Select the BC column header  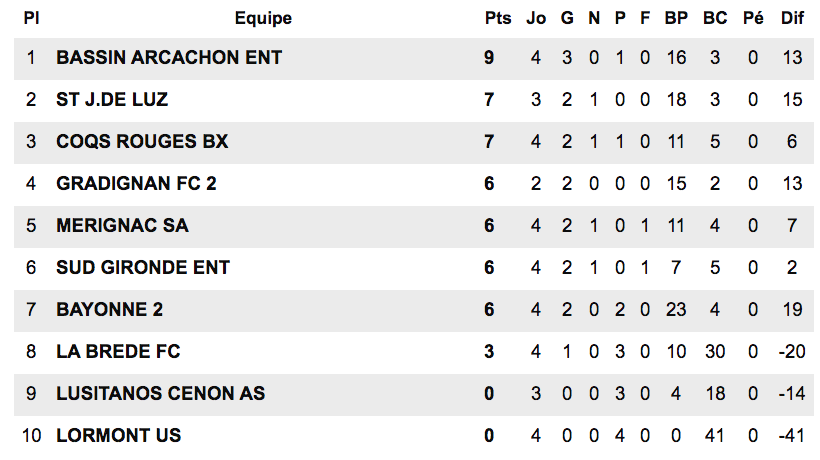tap(715, 18)
